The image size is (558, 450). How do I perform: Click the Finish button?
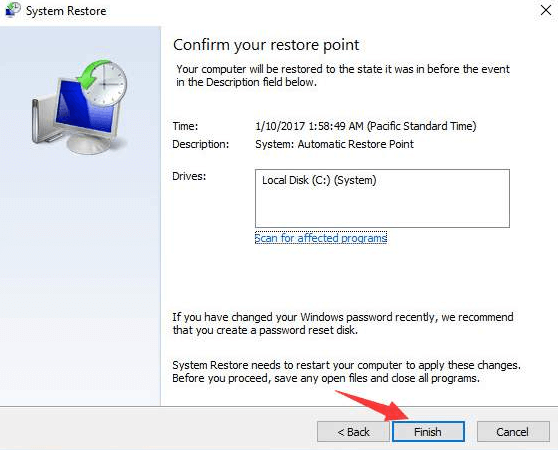pos(428,432)
